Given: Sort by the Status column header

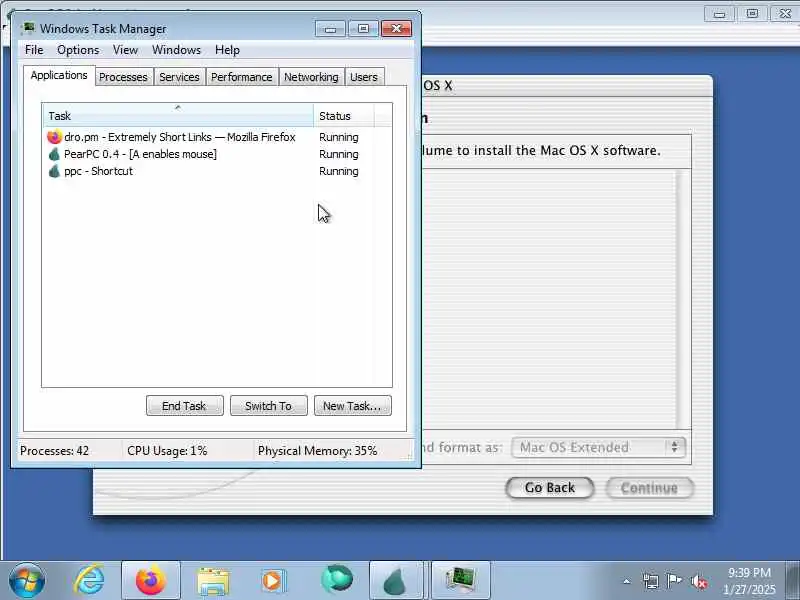Looking at the screenshot, I should [344, 116].
